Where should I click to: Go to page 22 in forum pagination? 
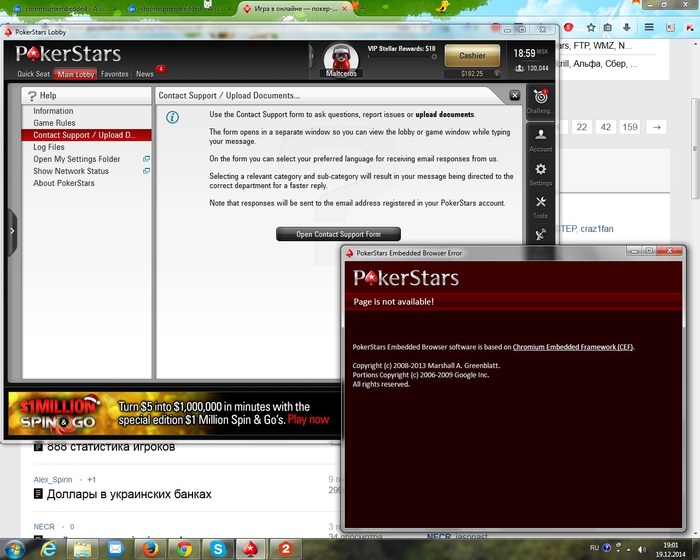click(x=581, y=127)
